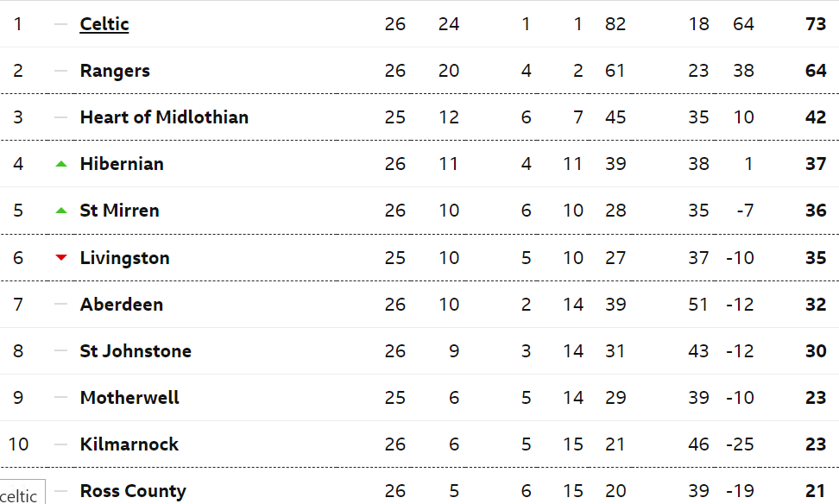The width and height of the screenshot is (839, 504).
Task: Click Rangers' no-movement dash indicator
Action: tap(61, 71)
